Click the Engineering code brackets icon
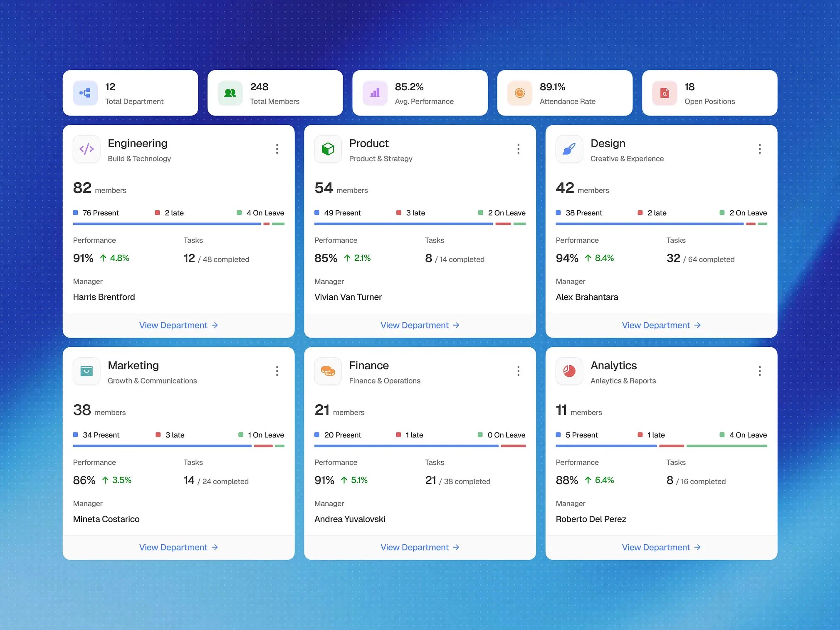This screenshot has height=630, width=840. (x=86, y=149)
